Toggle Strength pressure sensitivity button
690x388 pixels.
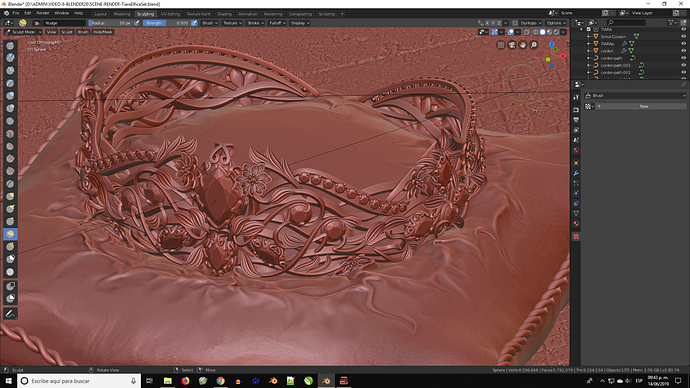click(x=194, y=23)
